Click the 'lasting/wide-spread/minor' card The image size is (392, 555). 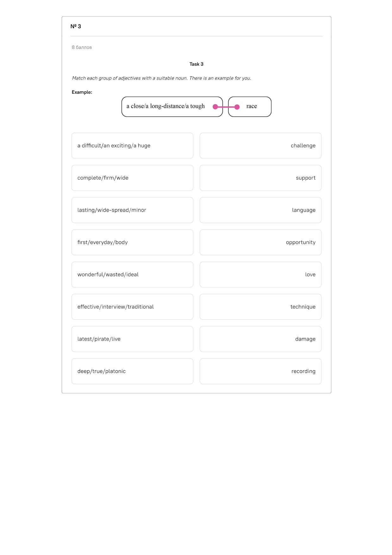(132, 210)
